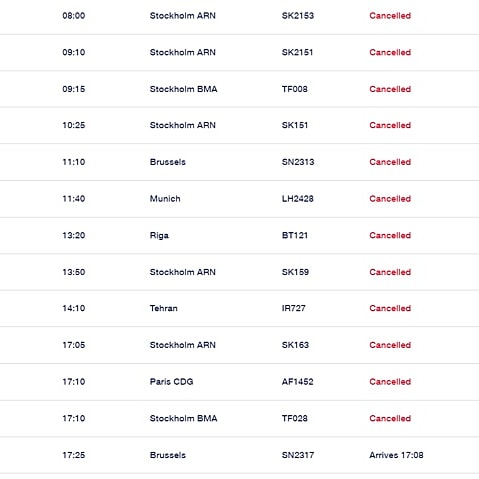Select the Brussels SN2313 flight
The image size is (479, 479).
click(x=239, y=162)
